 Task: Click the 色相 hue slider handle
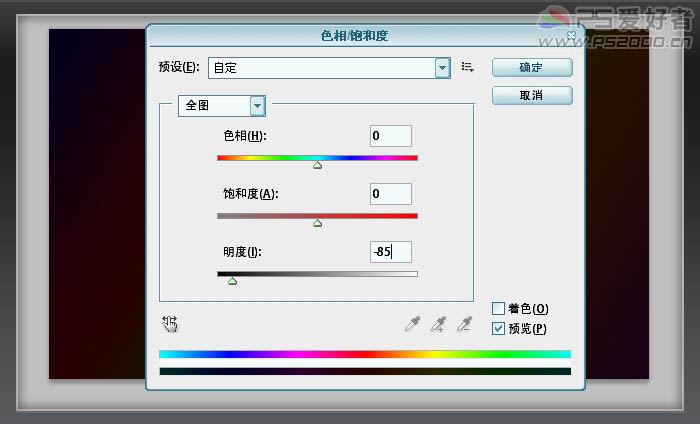tap(317, 166)
